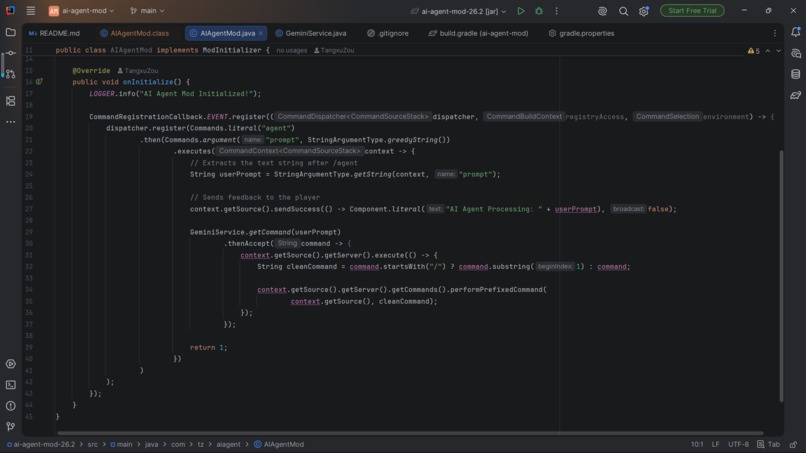Open the ai-agent-mod project dropdown
Screen dimensions: 806x453
pyautogui.click(x=81, y=11)
